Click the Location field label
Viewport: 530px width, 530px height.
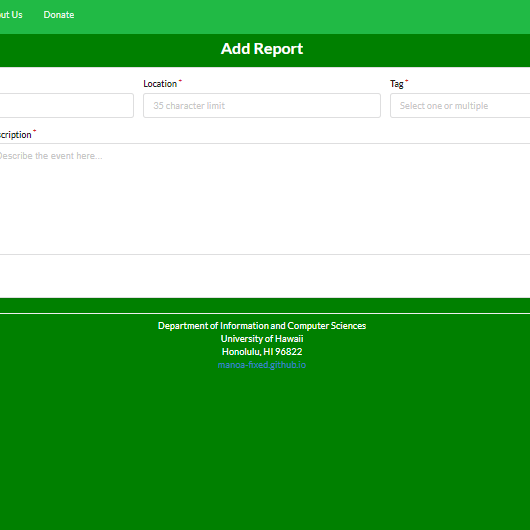coord(160,84)
